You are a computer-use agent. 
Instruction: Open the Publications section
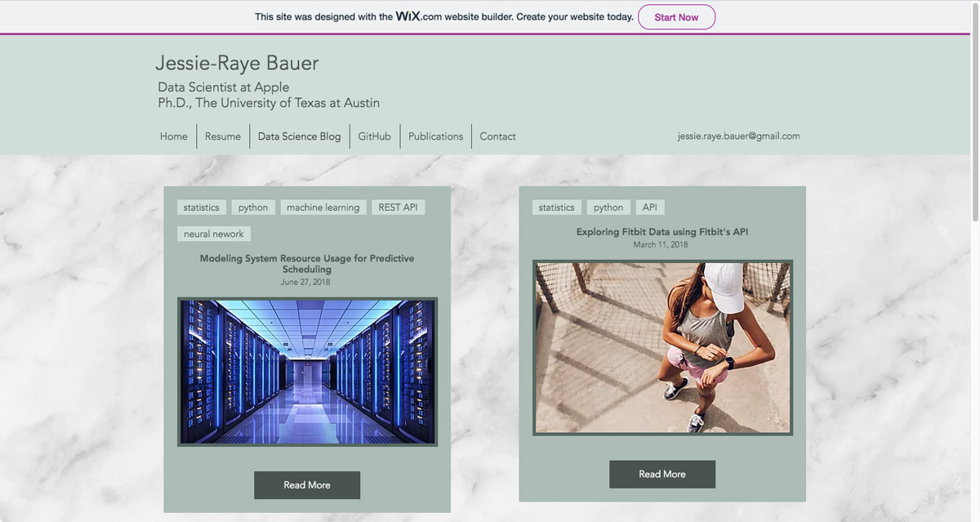tap(435, 136)
